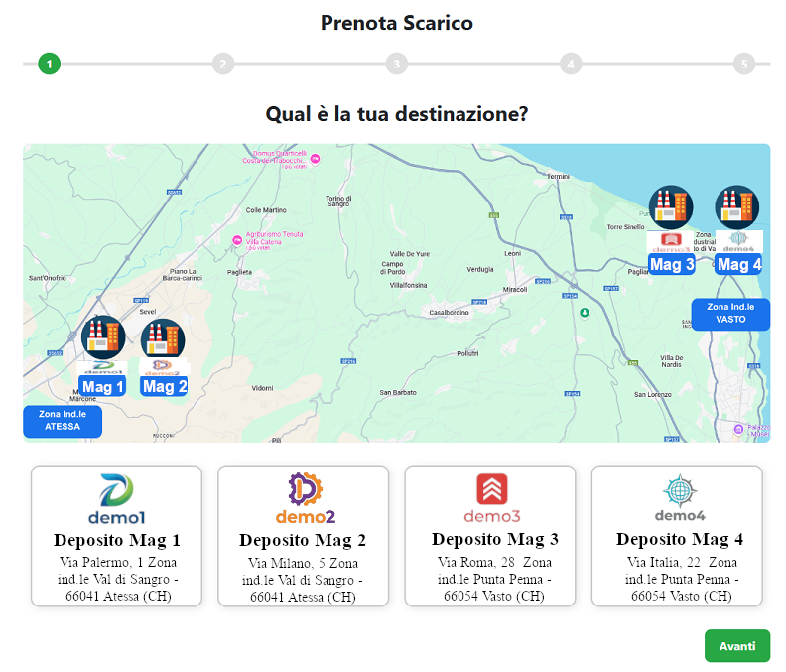Go to step 2 in progress bar
This screenshot has width=786, height=672.
(223, 64)
